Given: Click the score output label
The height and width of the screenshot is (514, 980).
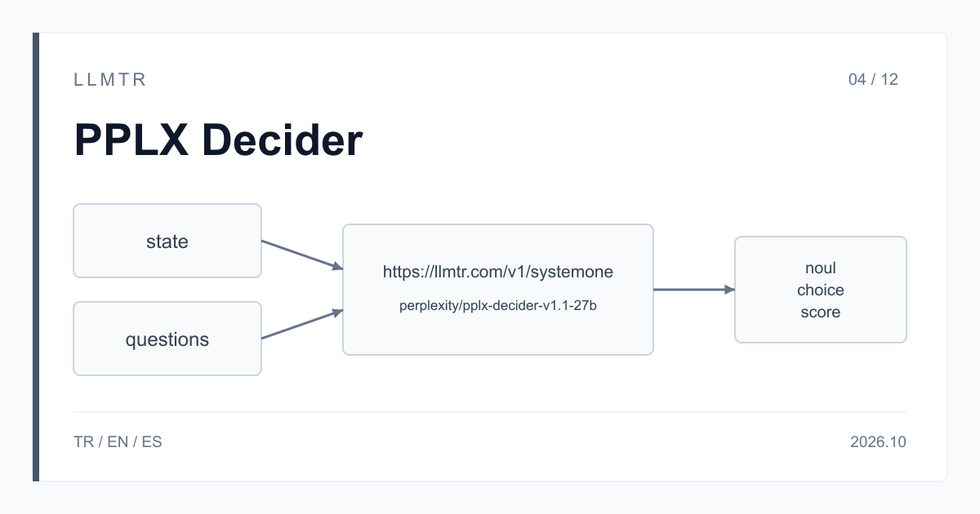Looking at the screenshot, I should [820, 312].
